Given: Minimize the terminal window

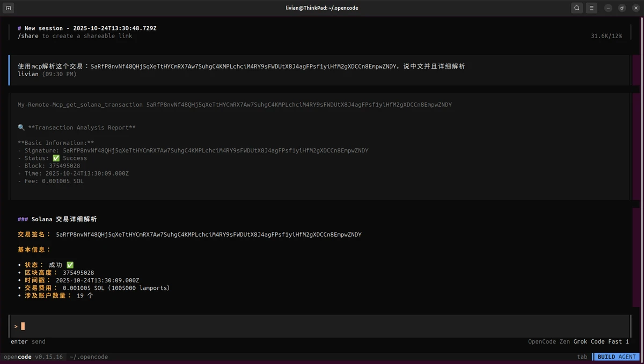Looking at the screenshot, I should [x=608, y=8].
